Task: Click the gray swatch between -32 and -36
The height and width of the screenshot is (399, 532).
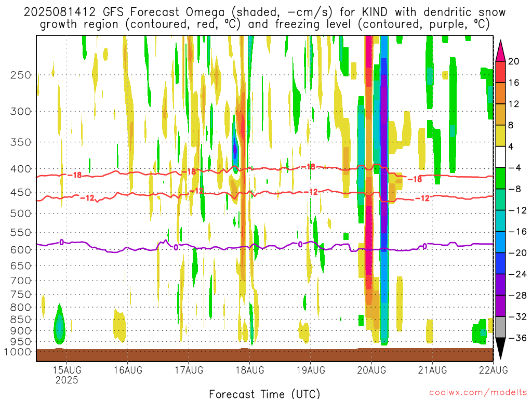Action: coord(500,327)
